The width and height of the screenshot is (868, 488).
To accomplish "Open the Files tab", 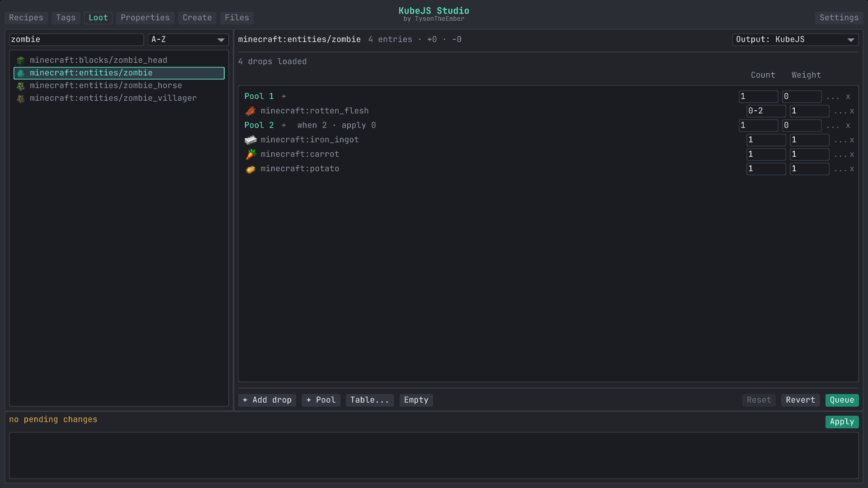I will (x=237, y=18).
